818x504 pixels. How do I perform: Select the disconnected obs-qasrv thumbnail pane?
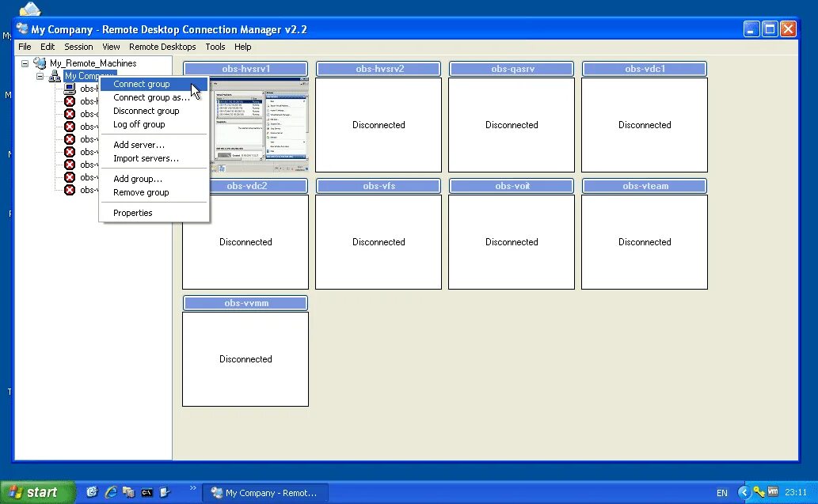pyautogui.click(x=512, y=125)
